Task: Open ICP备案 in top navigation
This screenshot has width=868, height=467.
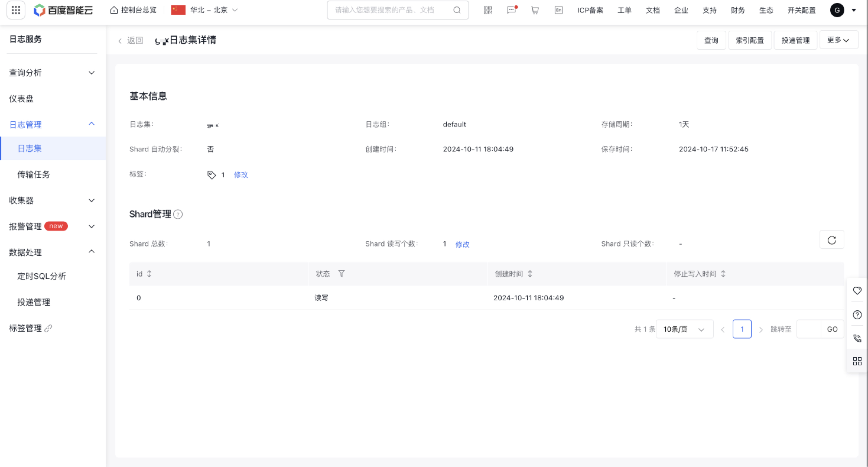Action: (x=590, y=10)
